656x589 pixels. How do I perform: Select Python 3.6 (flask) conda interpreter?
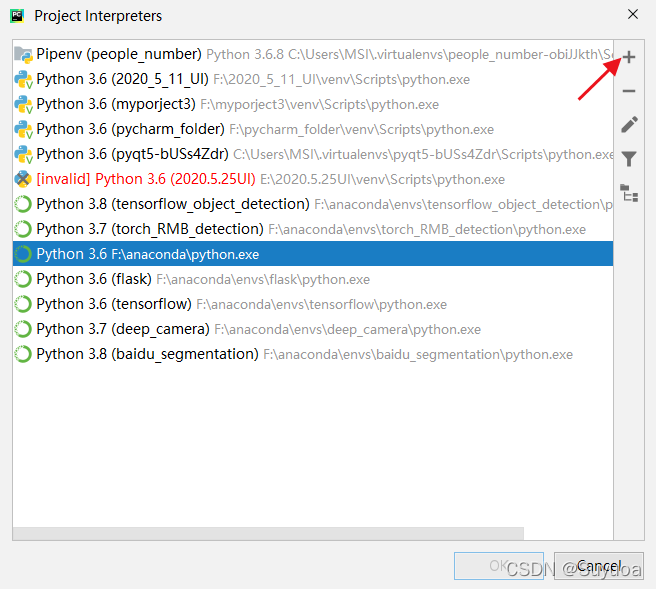click(93, 279)
